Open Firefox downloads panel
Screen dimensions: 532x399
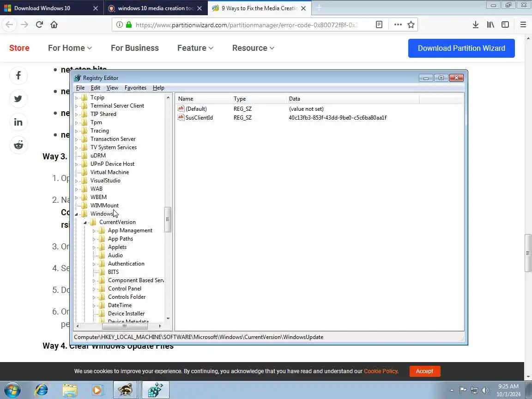pos(476,24)
